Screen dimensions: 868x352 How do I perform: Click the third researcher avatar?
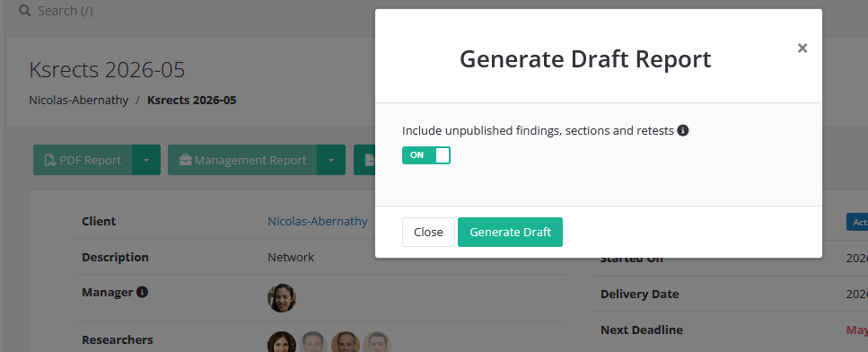point(346,342)
